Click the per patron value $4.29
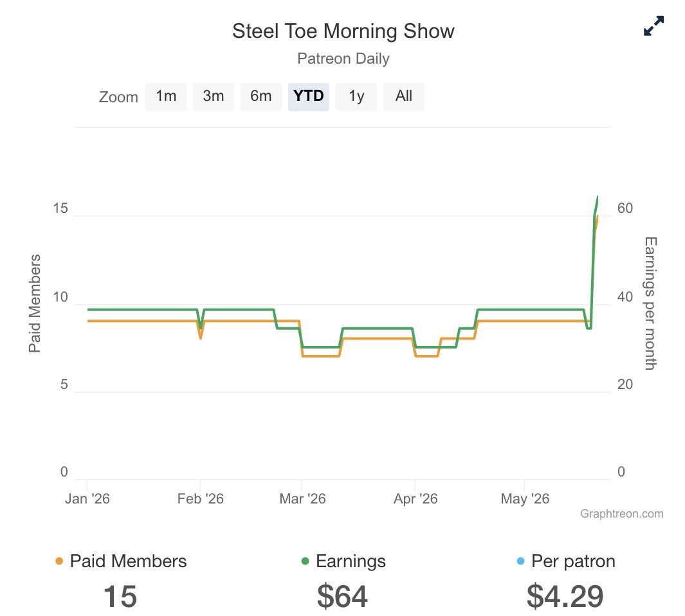 click(x=565, y=597)
